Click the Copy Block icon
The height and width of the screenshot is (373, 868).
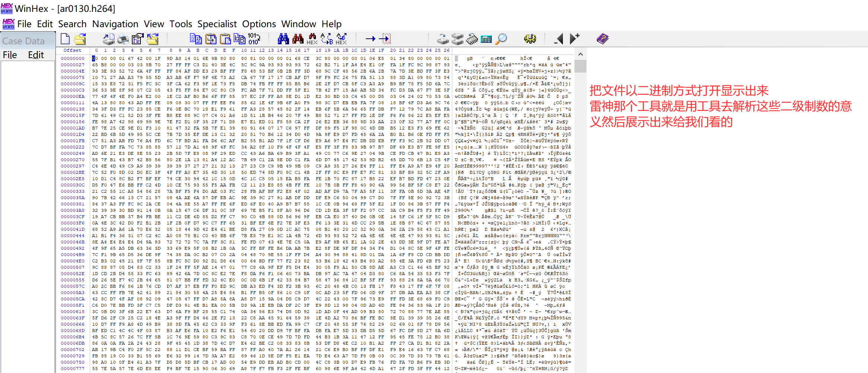(196, 39)
